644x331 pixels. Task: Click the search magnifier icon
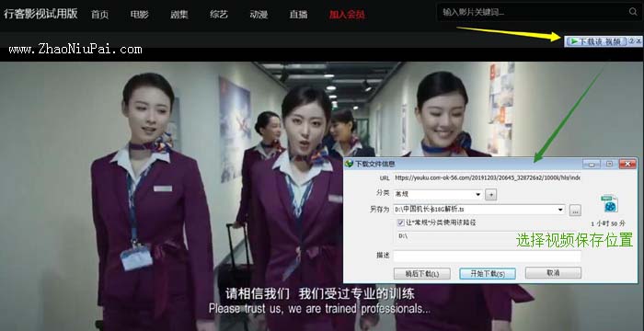tap(633, 12)
